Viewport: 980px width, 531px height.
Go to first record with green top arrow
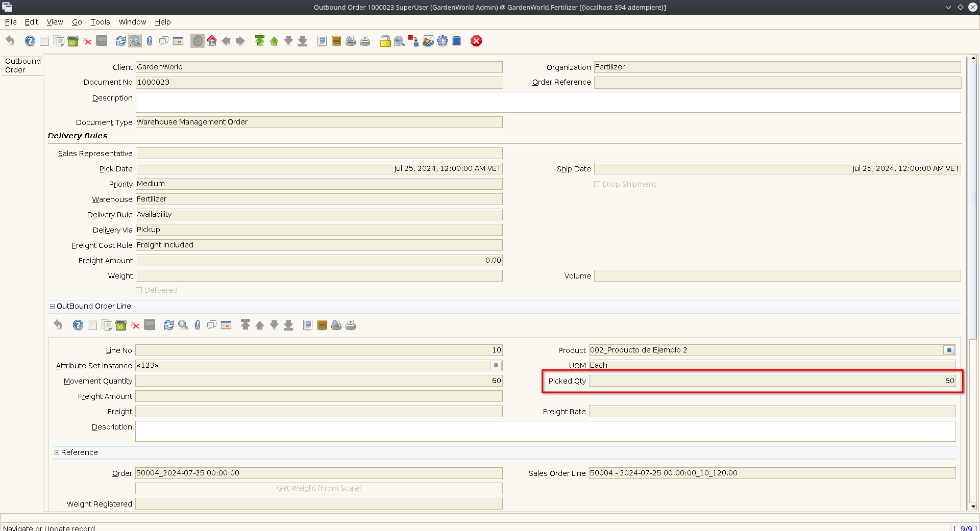260,41
